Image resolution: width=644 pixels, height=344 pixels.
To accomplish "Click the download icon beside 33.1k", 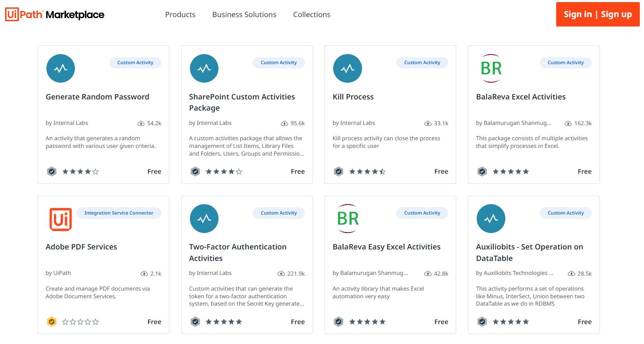I will tap(428, 124).
